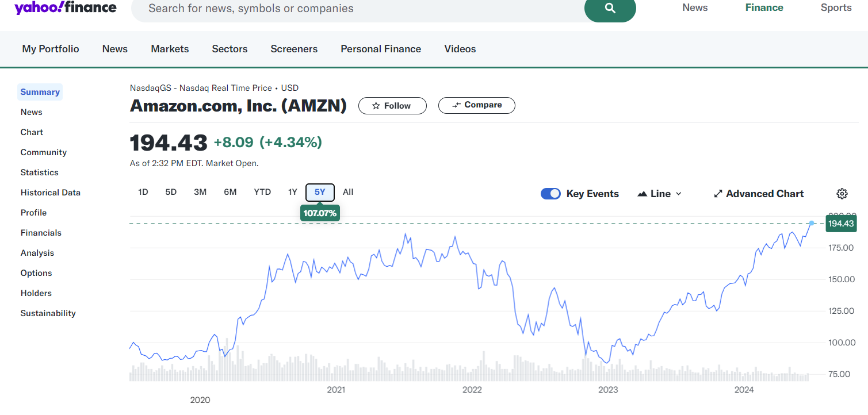Click the Yahoo Finance logo

click(66, 7)
